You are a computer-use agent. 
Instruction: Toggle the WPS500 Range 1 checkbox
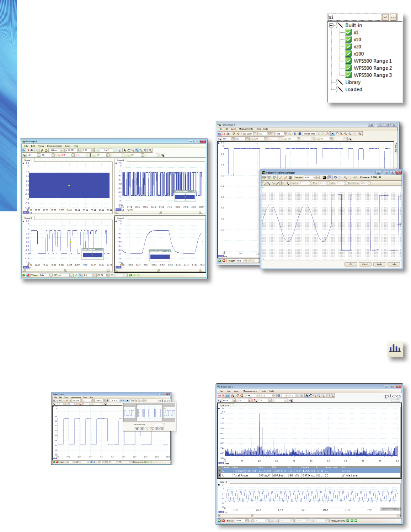pos(348,61)
